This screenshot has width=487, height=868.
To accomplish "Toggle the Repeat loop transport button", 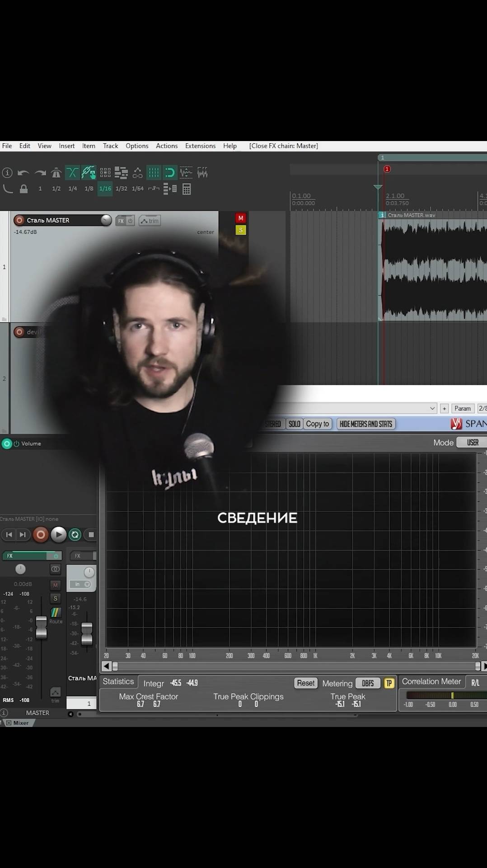I will click(75, 534).
